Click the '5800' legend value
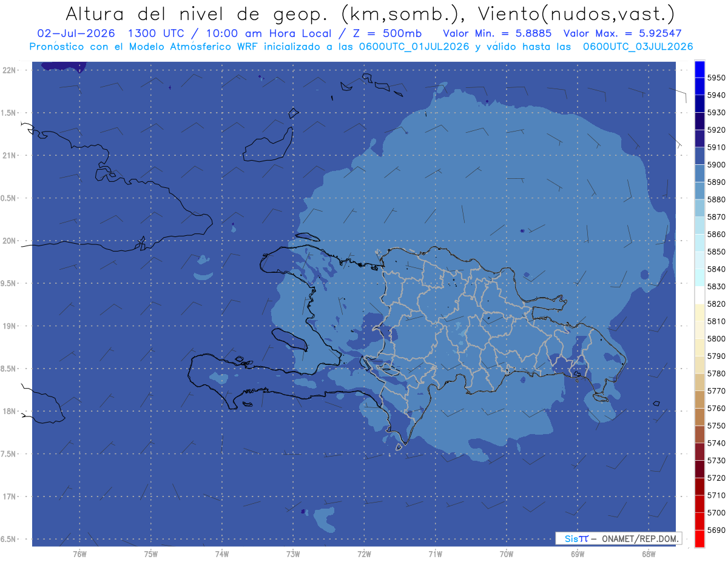This screenshot has width=728, height=562. click(x=716, y=338)
